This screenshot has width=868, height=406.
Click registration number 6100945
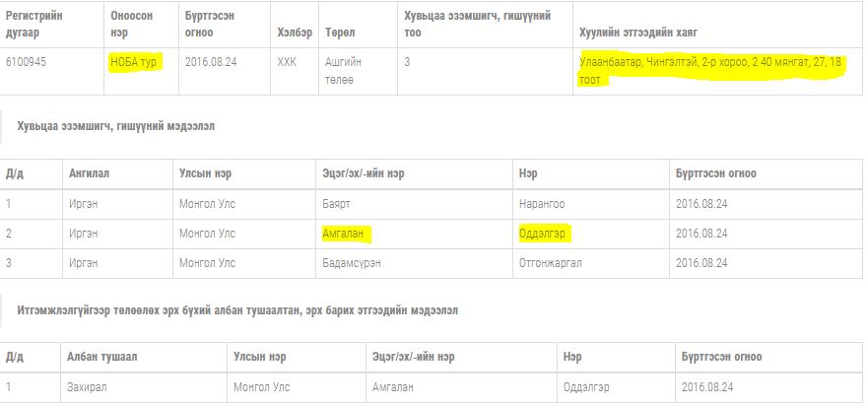(x=27, y=61)
